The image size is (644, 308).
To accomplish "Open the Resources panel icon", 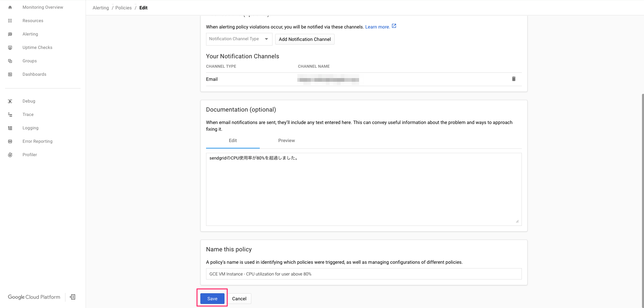I will pos(10,20).
